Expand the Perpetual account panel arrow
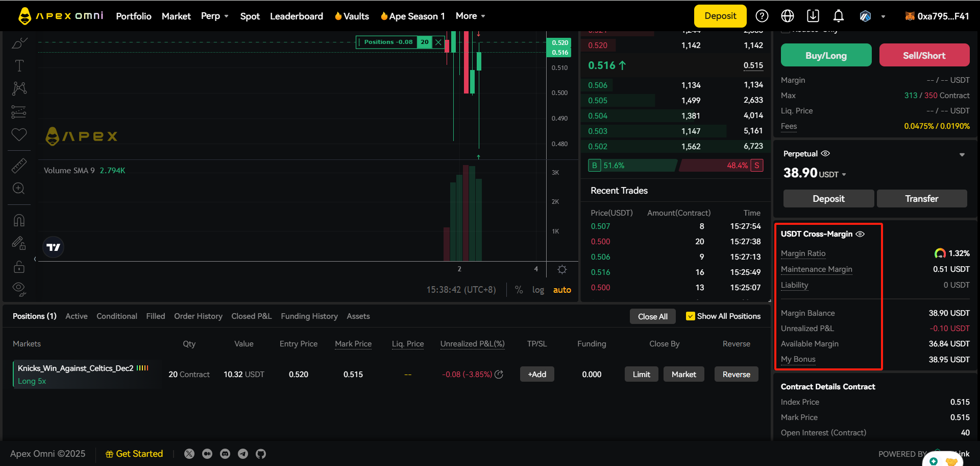 962,155
